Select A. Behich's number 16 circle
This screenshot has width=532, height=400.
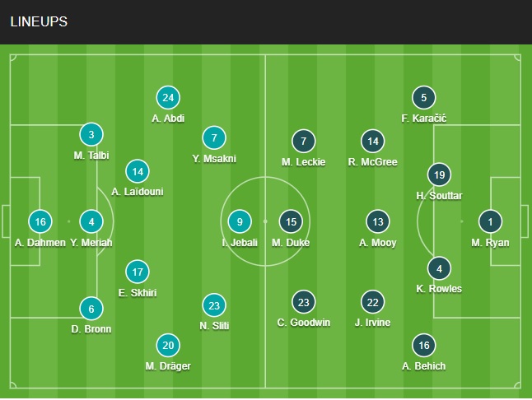(424, 345)
